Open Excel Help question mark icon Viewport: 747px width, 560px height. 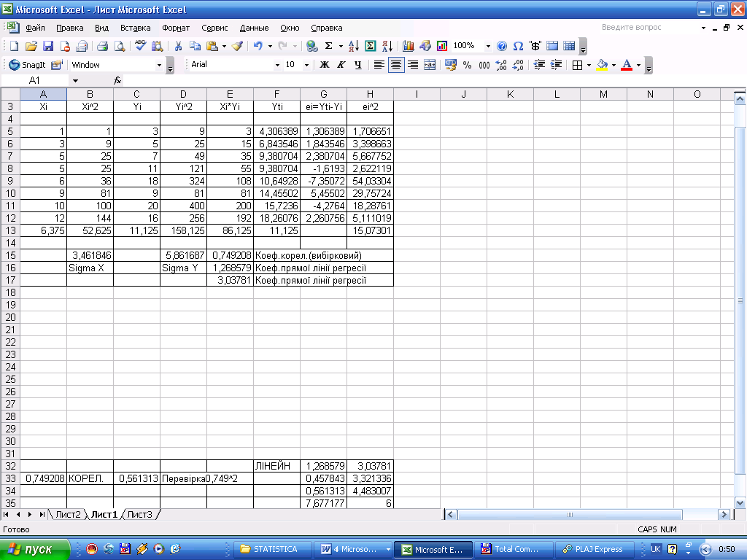coord(502,46)
